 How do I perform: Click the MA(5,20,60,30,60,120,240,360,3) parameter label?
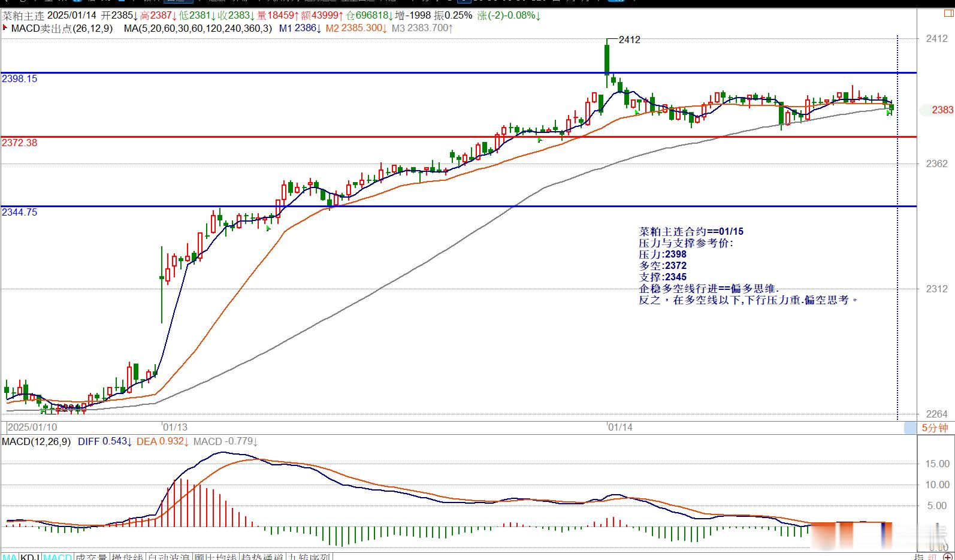(x=198, y=28)
